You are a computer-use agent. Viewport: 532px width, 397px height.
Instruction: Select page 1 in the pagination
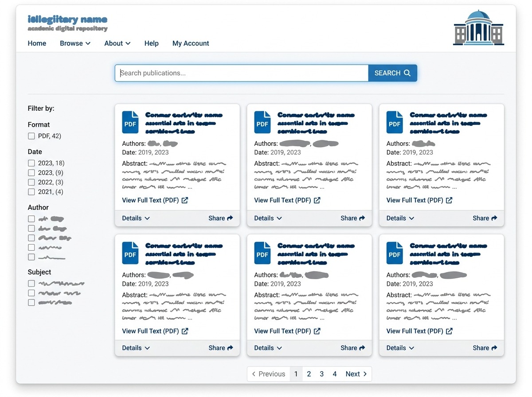[x=296, y=374]
